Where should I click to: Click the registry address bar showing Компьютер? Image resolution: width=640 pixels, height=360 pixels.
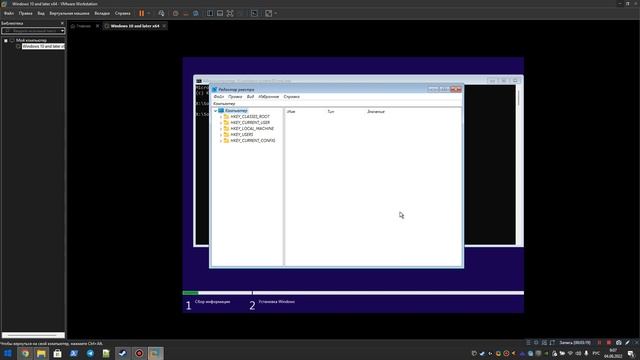(x=337, y=104)
